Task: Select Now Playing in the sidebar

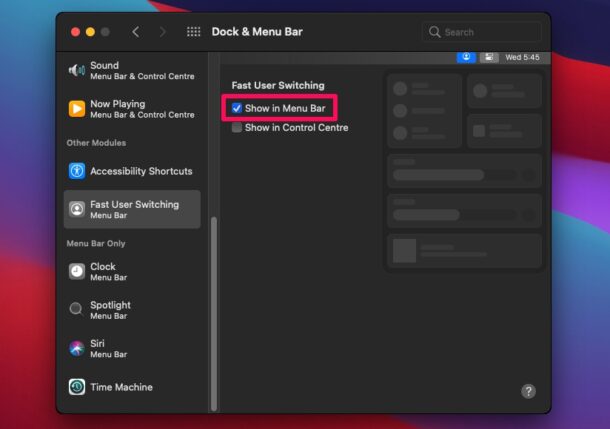Action: point(132,109)
